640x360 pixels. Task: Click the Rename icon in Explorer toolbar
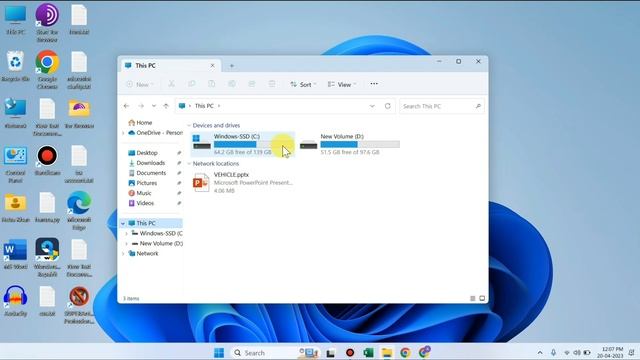point(231,84)
